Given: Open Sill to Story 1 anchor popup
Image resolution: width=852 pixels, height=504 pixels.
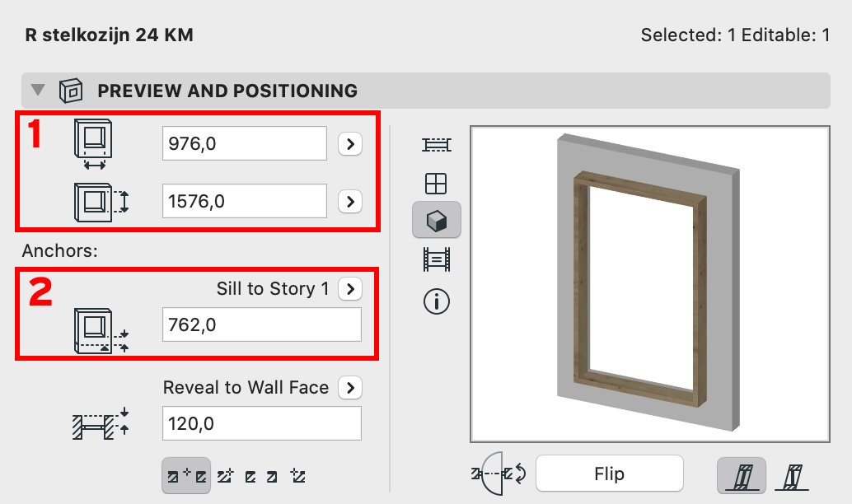Looking at the screenshot, I should pyautogui.click(x=350, y=289).
